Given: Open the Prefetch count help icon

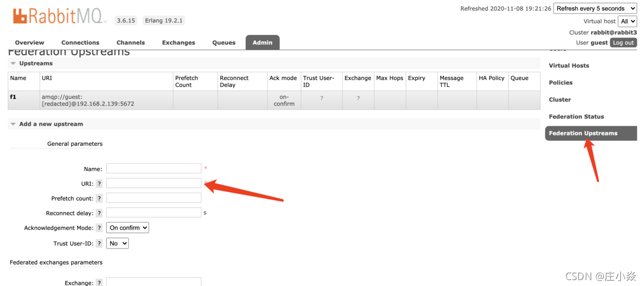Looking at the screenshot, I should [x=99, y=199].
